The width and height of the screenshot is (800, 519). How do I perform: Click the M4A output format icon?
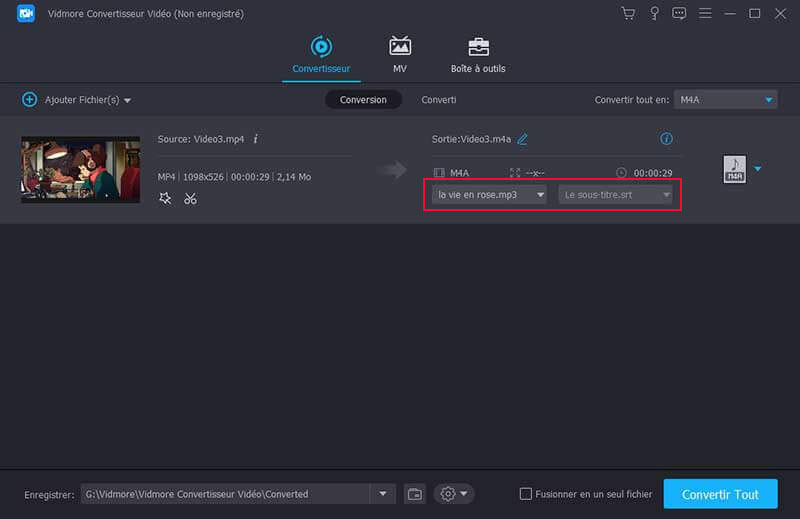734,169
